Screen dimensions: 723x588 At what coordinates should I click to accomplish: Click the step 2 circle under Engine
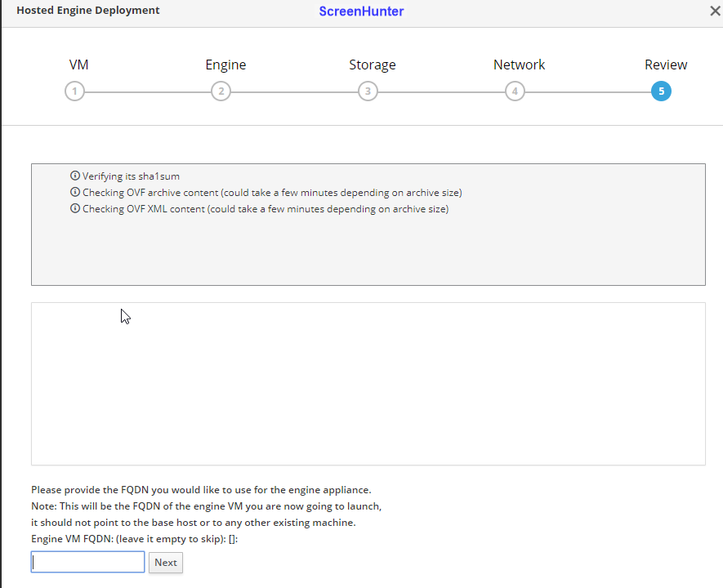pos(221,91)
